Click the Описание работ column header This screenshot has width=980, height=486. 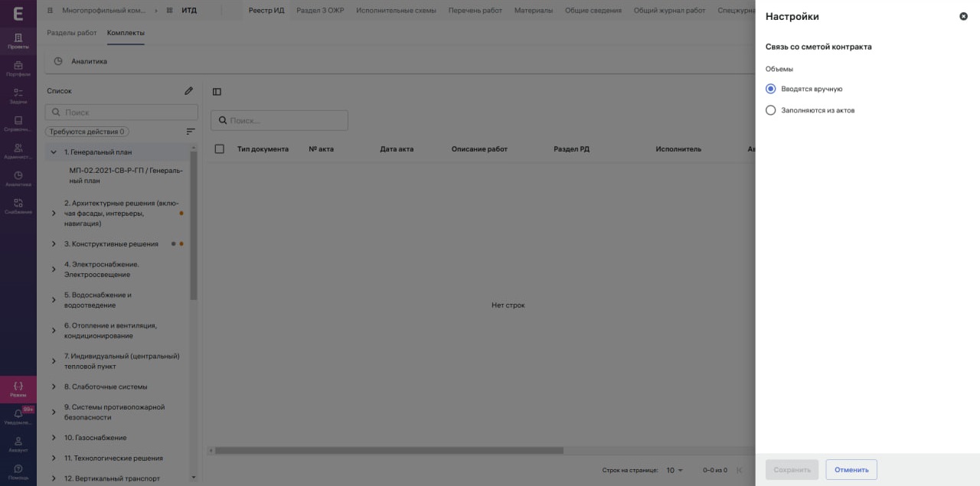pos(479,149)
